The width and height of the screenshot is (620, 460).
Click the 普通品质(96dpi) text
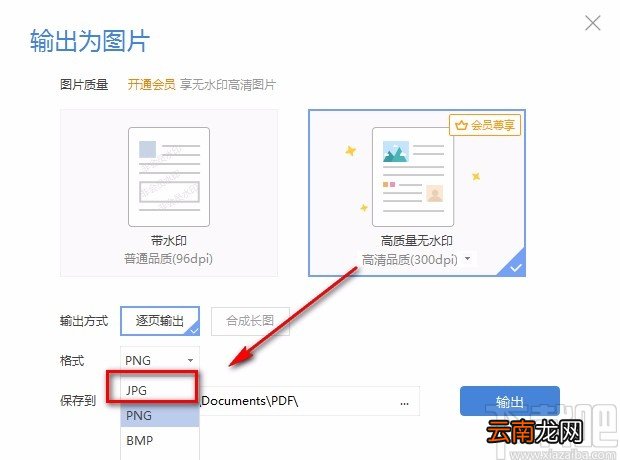[168, 259]
